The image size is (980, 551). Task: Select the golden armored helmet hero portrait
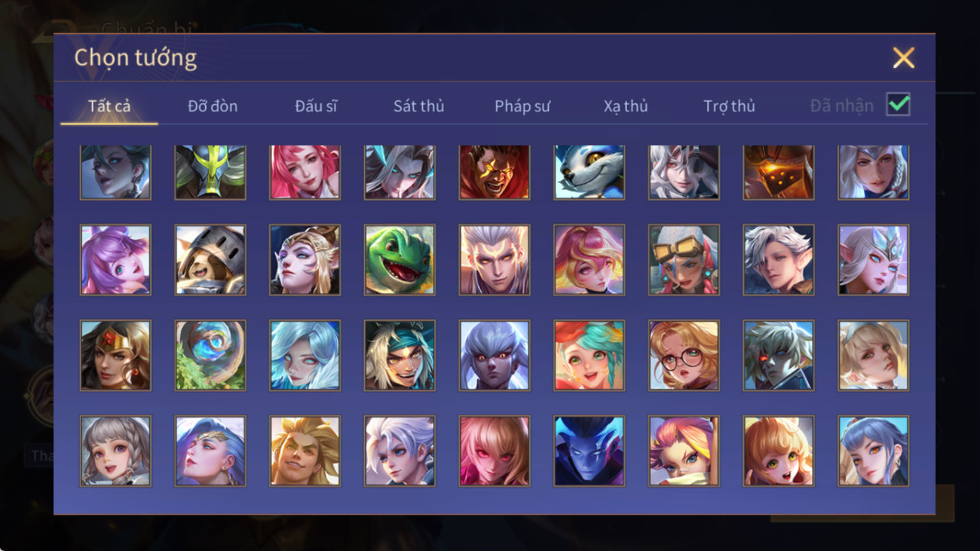pos(778,172)
